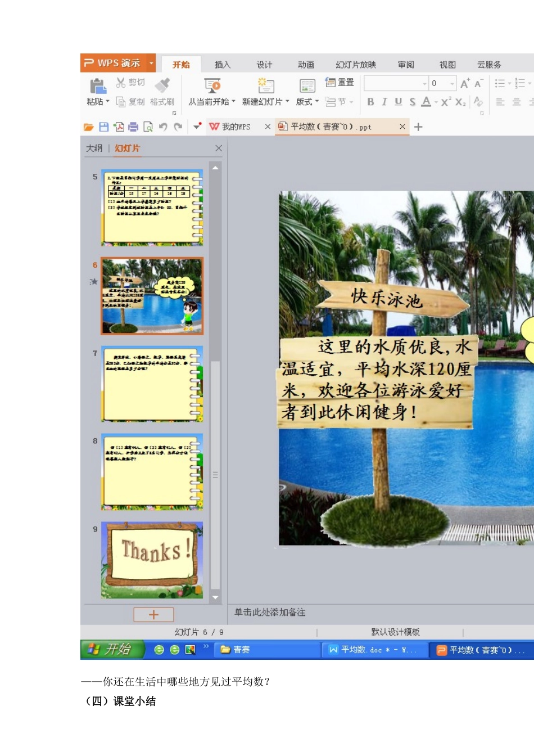Increase font size with A+ icon
Screen dimensions: 534x756
click(x=465, y=83)
